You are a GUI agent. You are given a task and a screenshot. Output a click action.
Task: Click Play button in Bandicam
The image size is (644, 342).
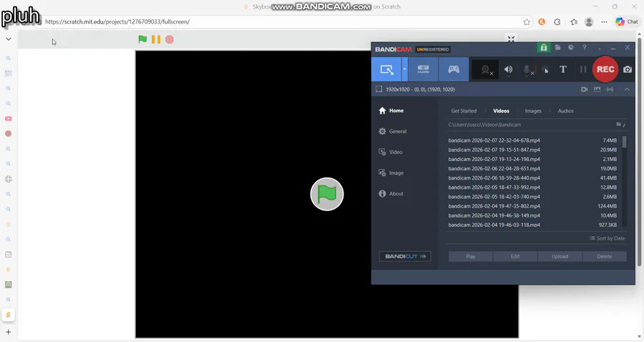pos(470,256)
